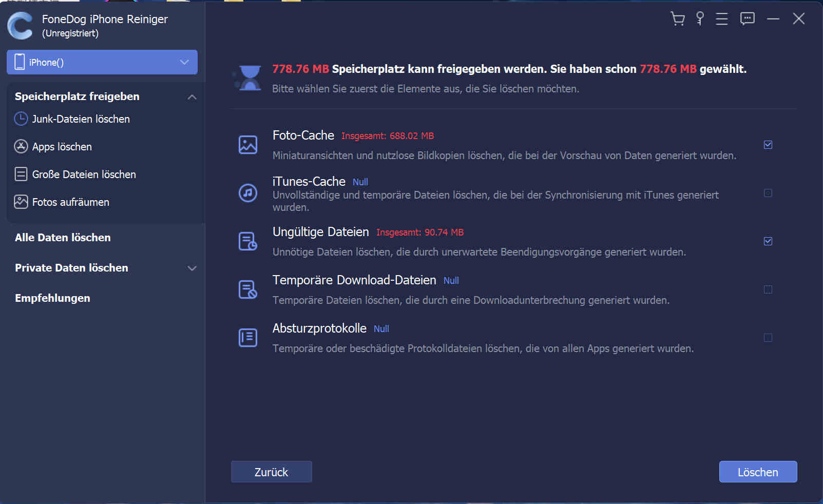Select Fotos aufräumen in sidebar
Viewport: 823px width, 504px height.
(70, 202)
